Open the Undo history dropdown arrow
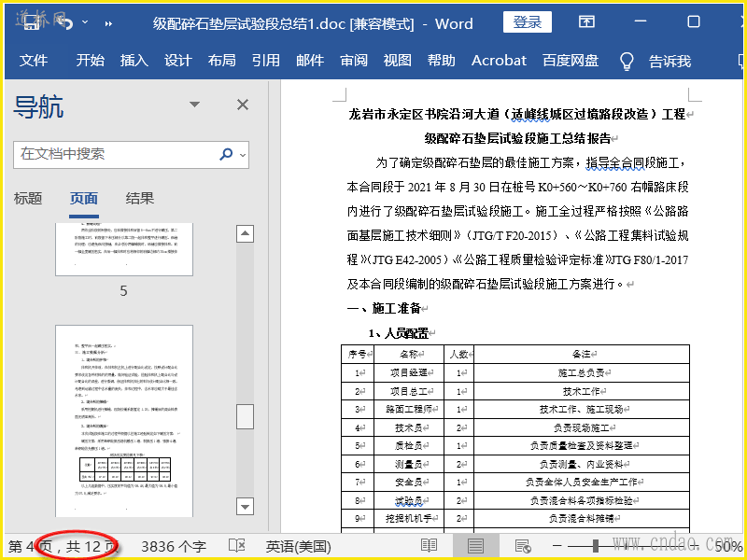Image resolution: width=747 pixels, height=560 pixels. [x=85, y=22]
